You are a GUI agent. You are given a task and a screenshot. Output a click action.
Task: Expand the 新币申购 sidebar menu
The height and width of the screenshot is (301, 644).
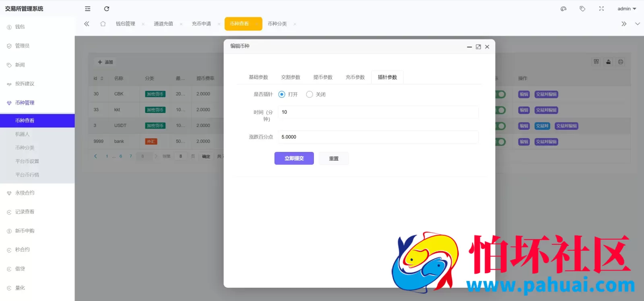pos(37,231)
